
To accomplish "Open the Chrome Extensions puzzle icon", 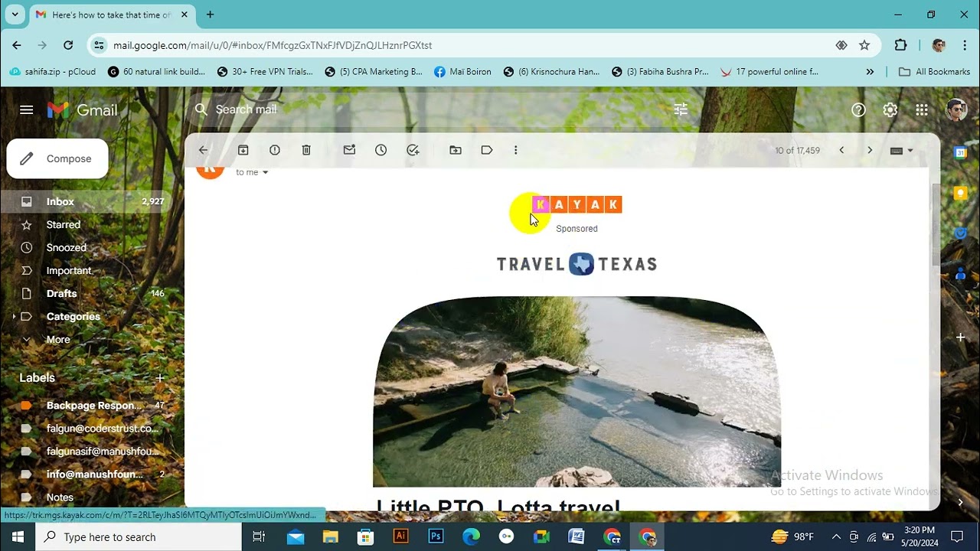I will [x=900, y=45].
